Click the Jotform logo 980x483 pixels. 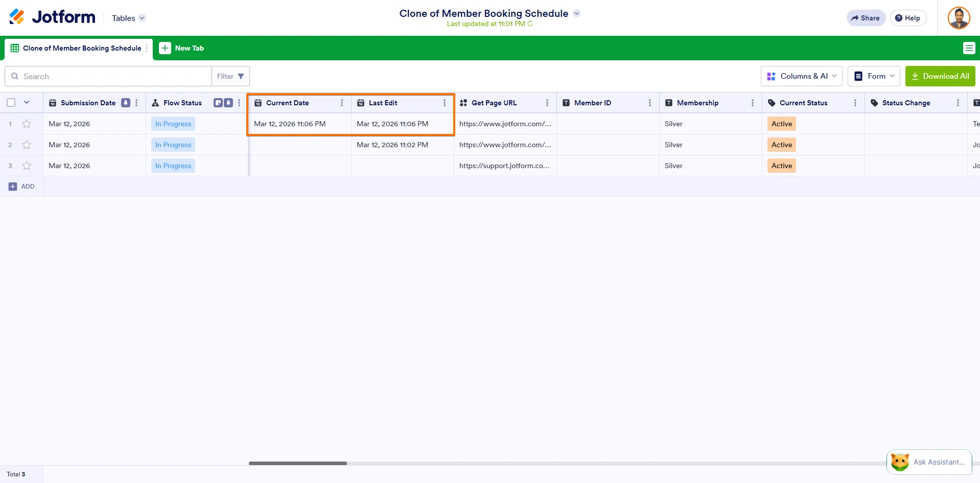pos(51,17)
